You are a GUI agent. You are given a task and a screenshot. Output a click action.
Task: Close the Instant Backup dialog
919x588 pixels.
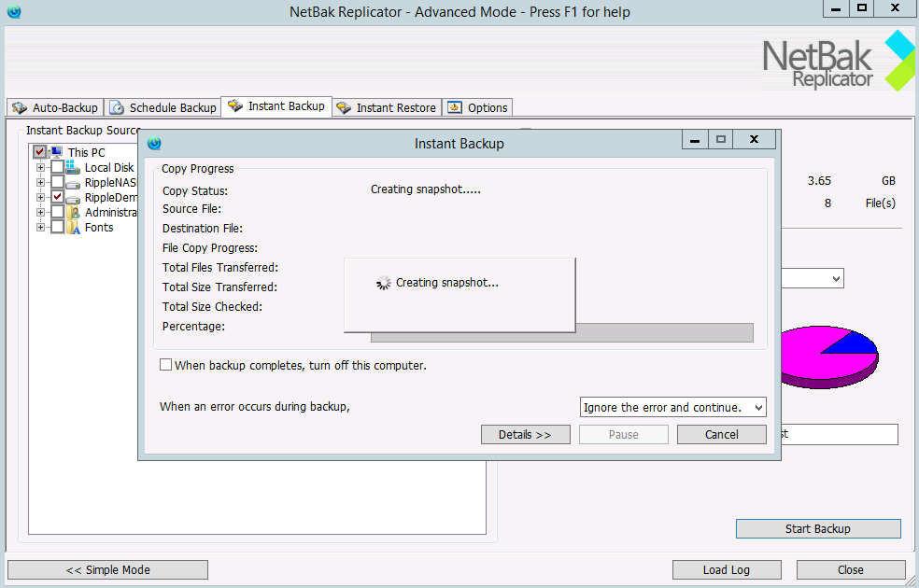pos(755,139)
